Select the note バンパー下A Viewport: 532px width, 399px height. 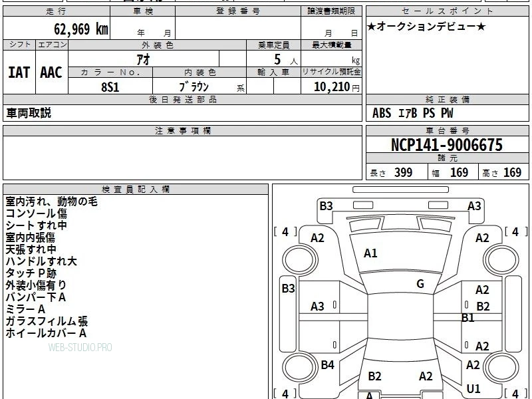point(36,297)
